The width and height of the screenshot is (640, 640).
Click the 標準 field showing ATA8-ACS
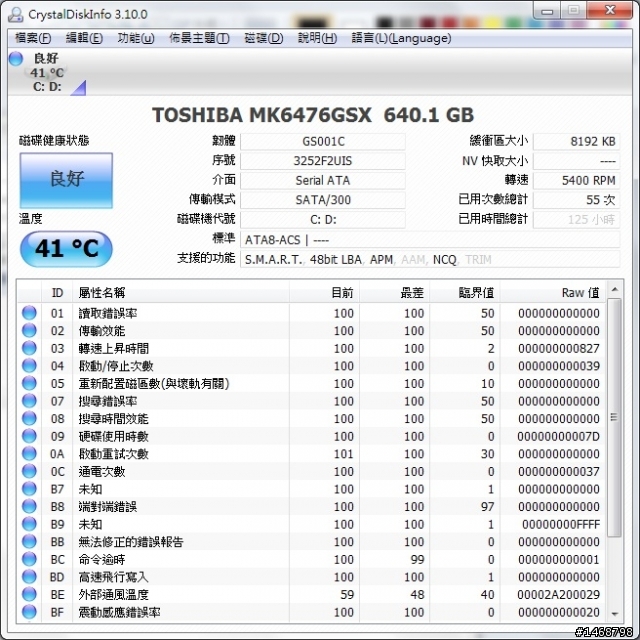click(x=430, y=240)
